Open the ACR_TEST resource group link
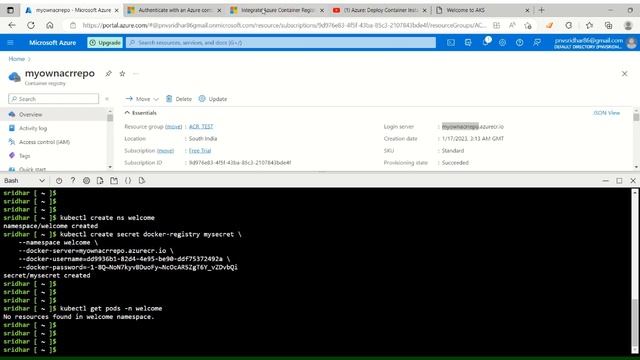The height and width of the screenshot is (360, 640). (201, 127)
